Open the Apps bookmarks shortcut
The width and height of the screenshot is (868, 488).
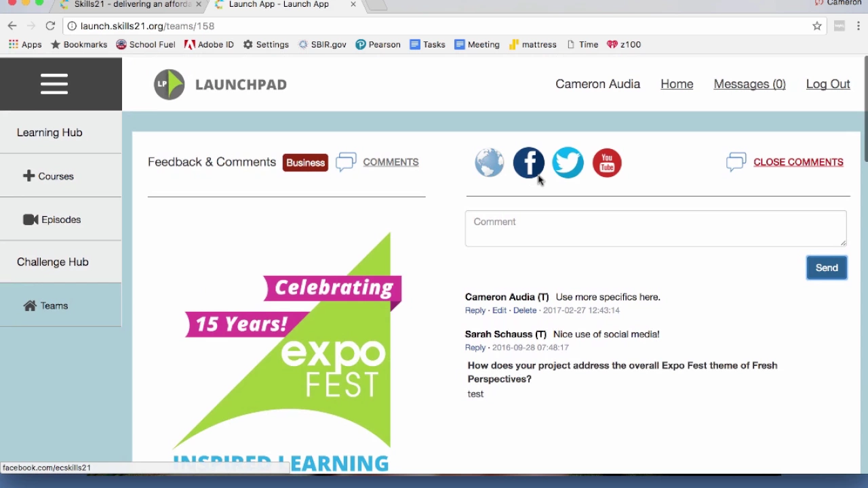(x=25, y=45)
